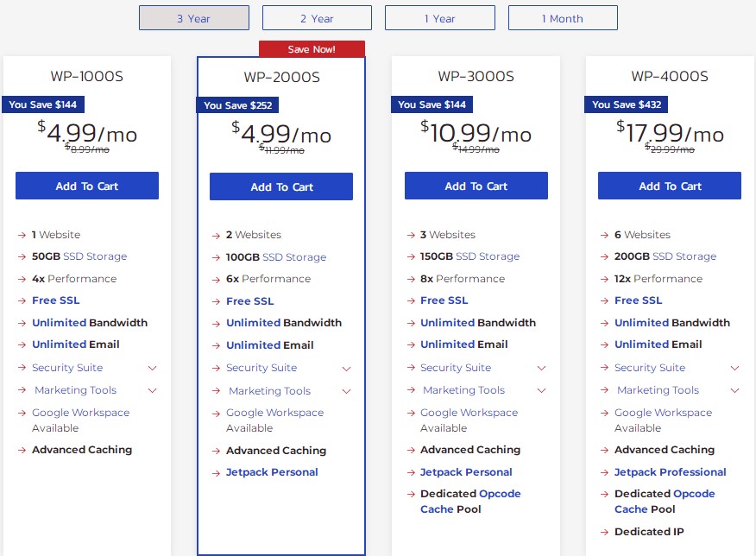756x556 pixels.
Task: Choose the 1 Year billing option
Action: 439,18
